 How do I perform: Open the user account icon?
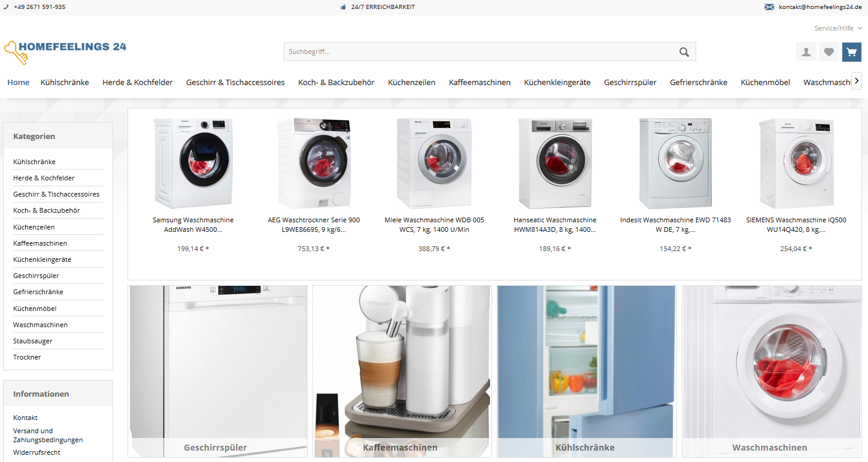(x=806, y=52)
